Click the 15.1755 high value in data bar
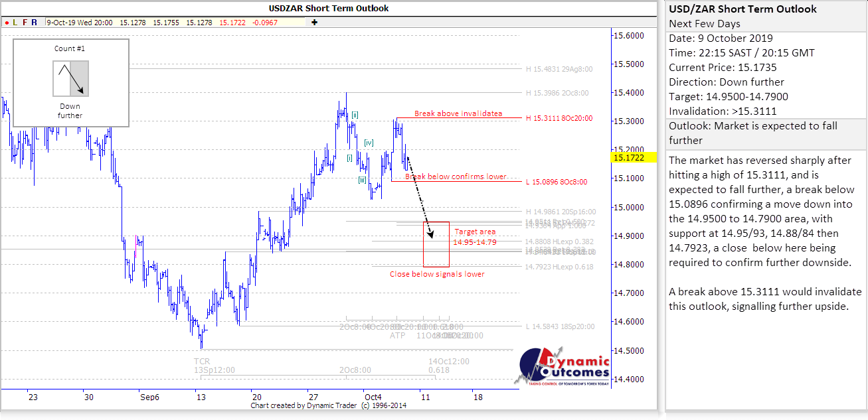Image resolution: width=868 pixels, height=420 pixels. coord(166,22)
